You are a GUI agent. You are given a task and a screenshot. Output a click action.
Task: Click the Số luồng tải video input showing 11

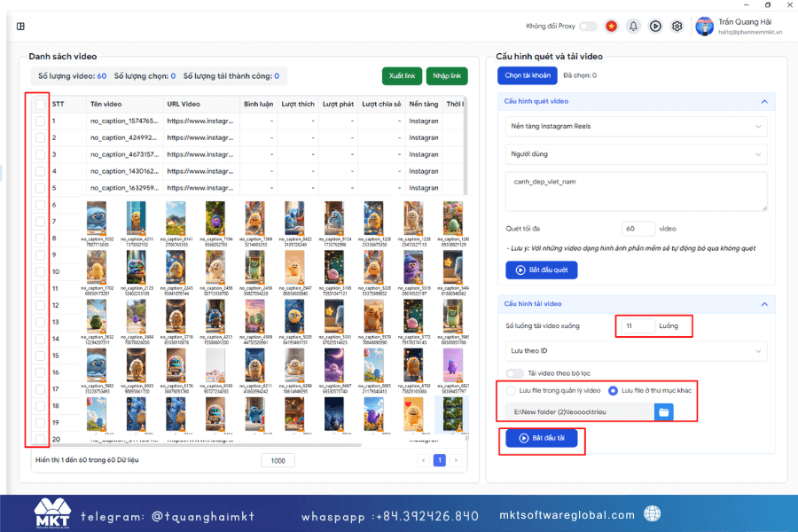click(x=638, y=325)
